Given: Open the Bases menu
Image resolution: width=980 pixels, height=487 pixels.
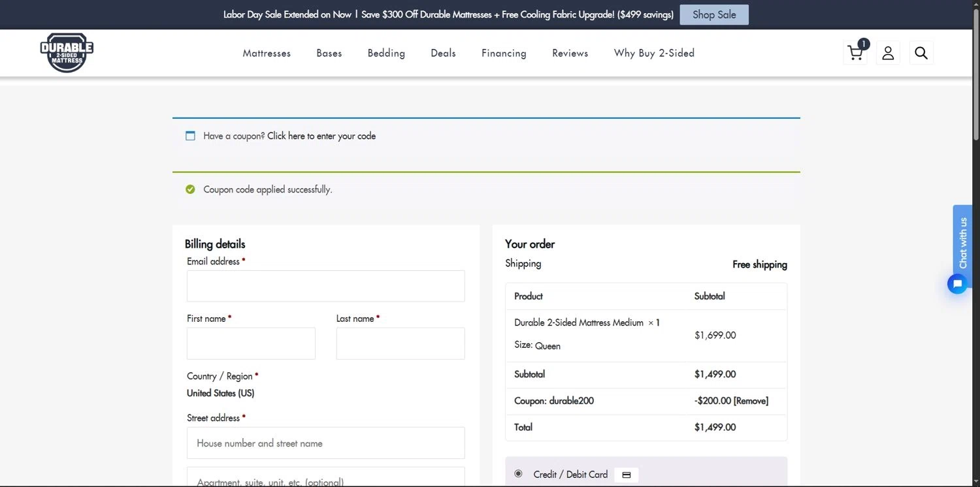Looking at the screenshot, I should point(329,53).
